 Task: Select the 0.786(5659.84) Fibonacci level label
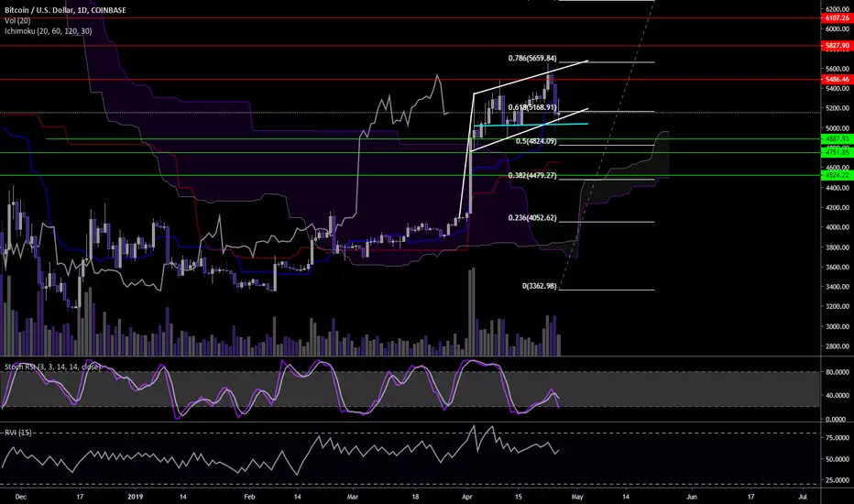532,59
